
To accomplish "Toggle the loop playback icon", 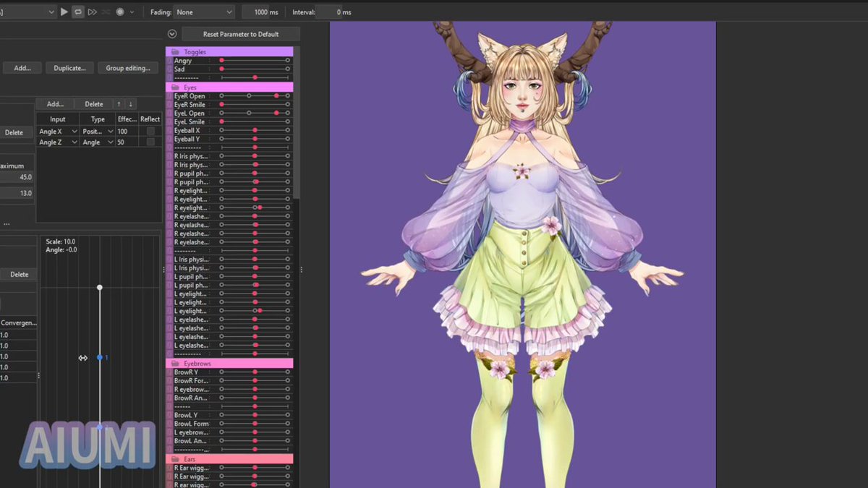I will 77,12.
